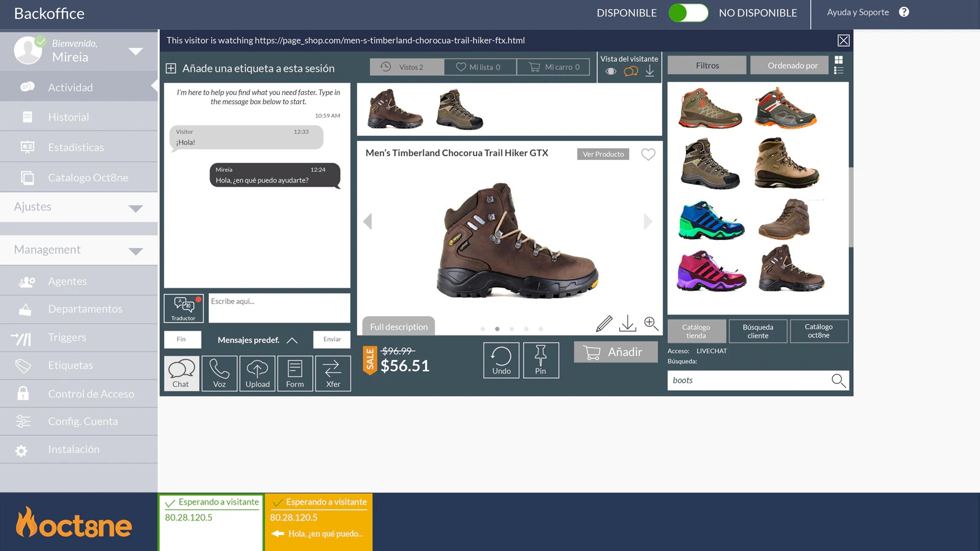
Task: Select the Voz phone call icon
Action: tap(219, 373)
